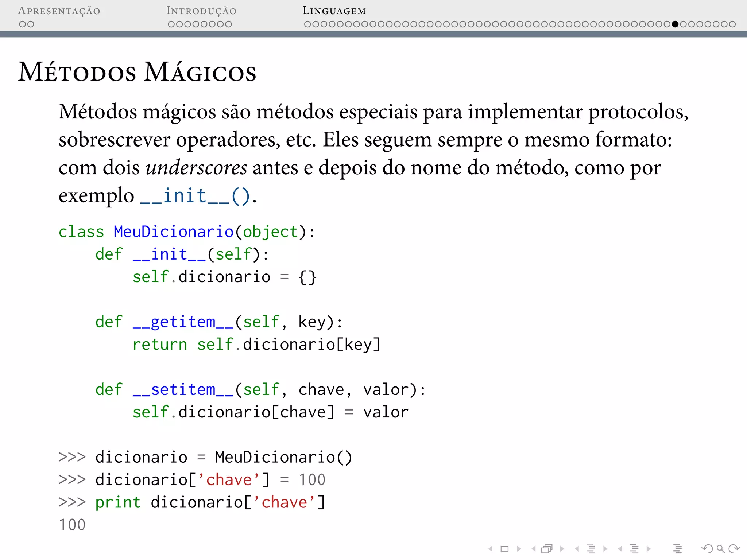Open the Apresentação section
747x560 pixels.
[59, 11]
